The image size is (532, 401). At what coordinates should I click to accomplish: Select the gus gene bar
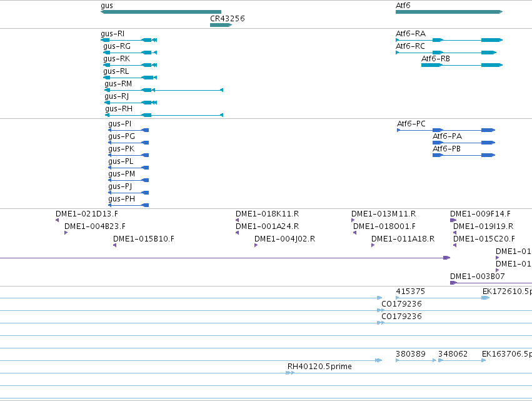pyautogui.click(x=161, y=12)
